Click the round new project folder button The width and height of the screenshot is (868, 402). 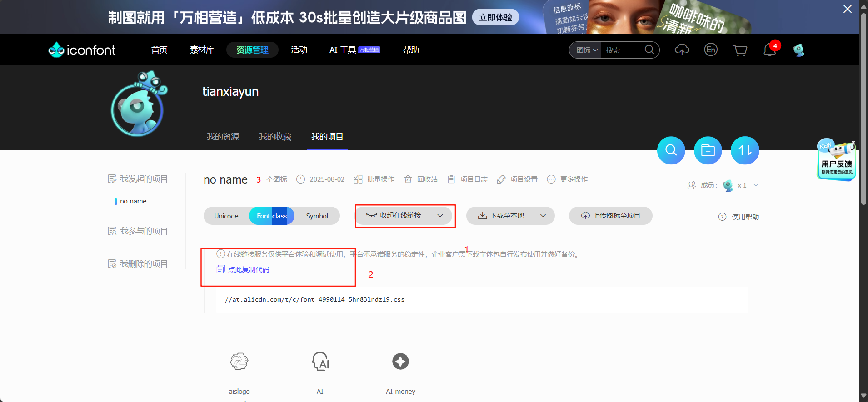[x=708, y=150]
